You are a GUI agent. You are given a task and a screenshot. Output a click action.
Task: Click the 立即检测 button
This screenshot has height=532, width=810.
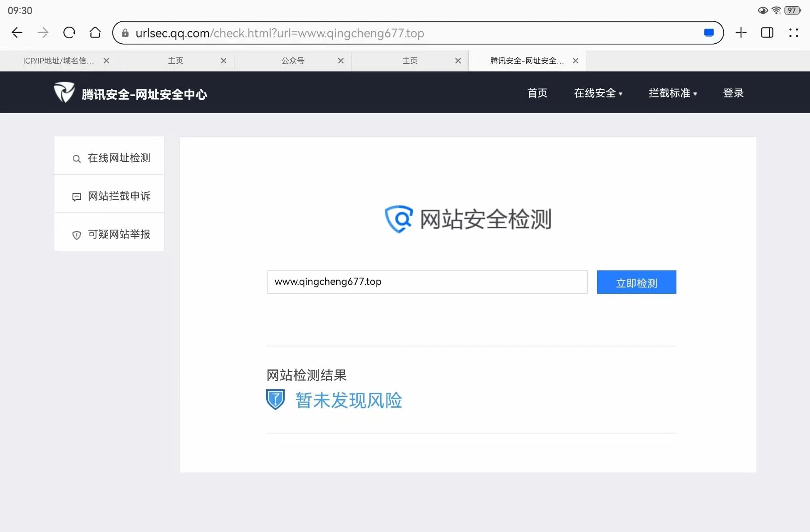[636, 282]
